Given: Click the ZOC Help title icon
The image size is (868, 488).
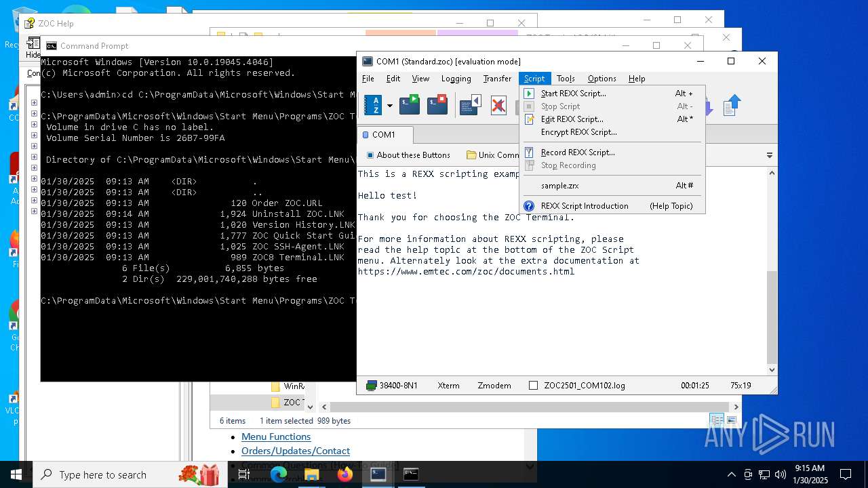Looking at the screenshot, I should (x=30, y=23).
